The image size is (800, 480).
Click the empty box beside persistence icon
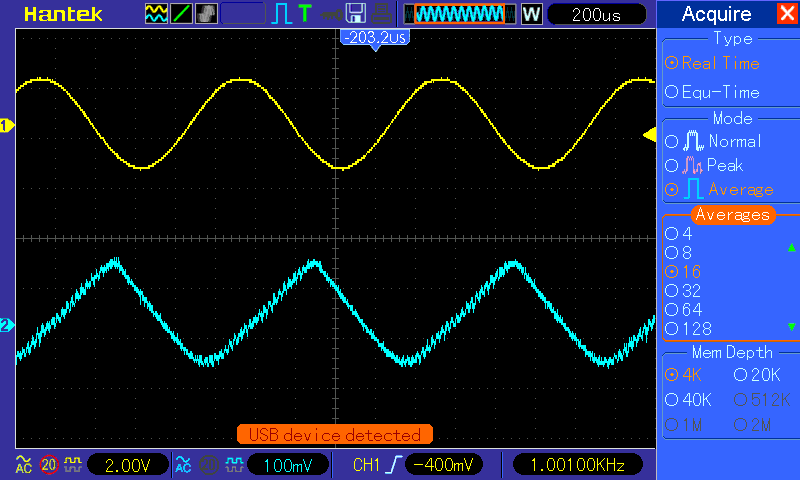[243, 14]
